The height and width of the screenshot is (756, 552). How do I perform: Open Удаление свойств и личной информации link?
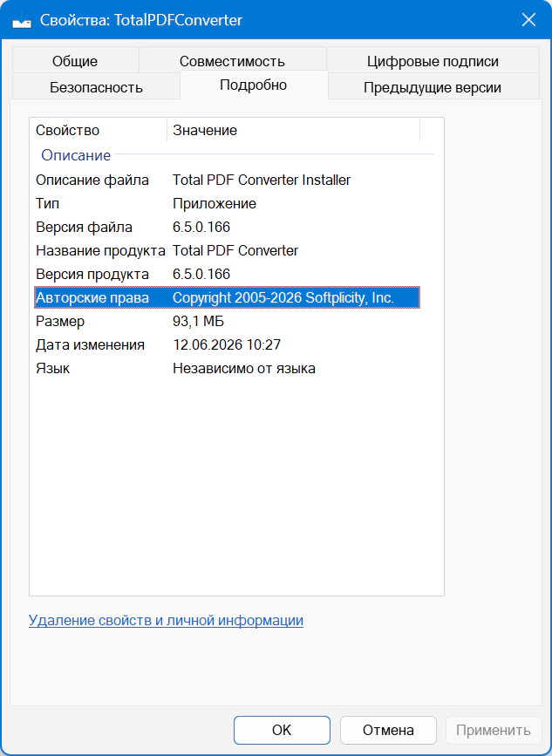point(166,620)
